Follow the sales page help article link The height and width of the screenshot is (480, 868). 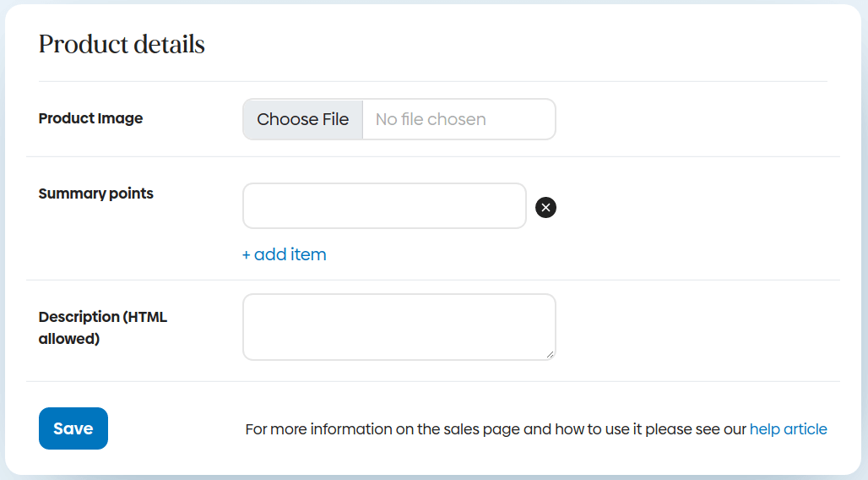pos(788,429)
